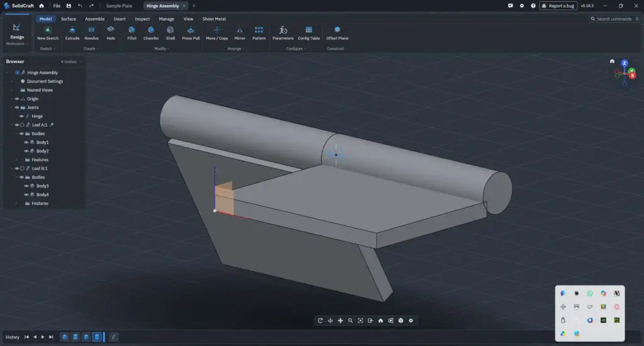This screenshot has height=346, width=644.
Task: Select the Revolve tool
Action: [x=91, y=33]
